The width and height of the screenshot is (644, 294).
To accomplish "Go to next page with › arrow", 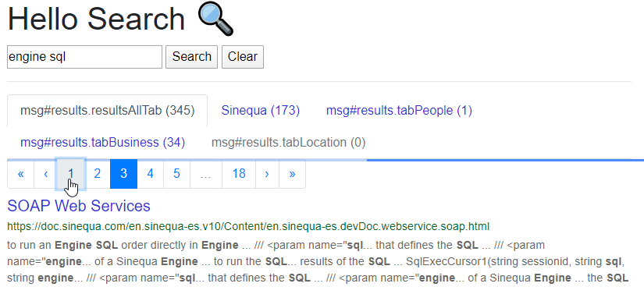I will point(268,174).
